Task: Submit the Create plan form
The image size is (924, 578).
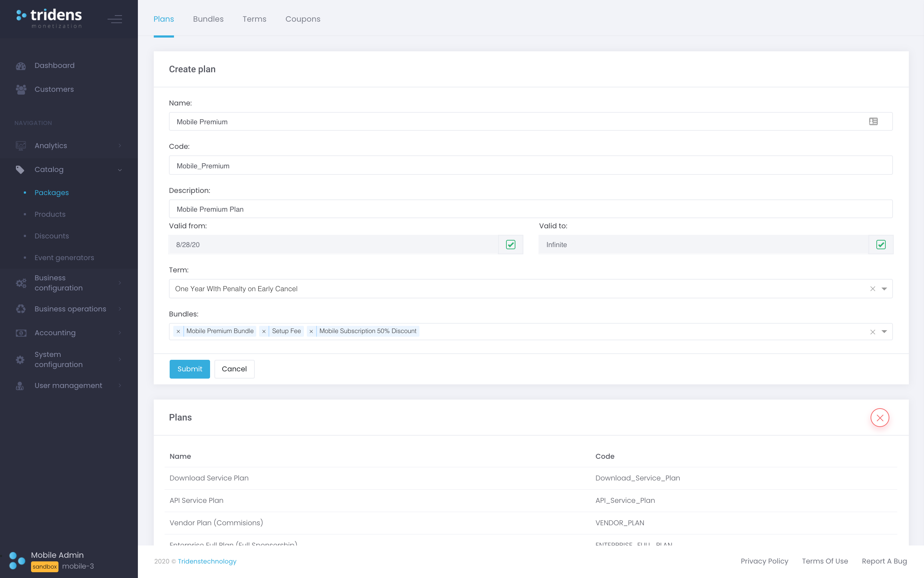Action: pyautogui.click(x=190, y=369)
